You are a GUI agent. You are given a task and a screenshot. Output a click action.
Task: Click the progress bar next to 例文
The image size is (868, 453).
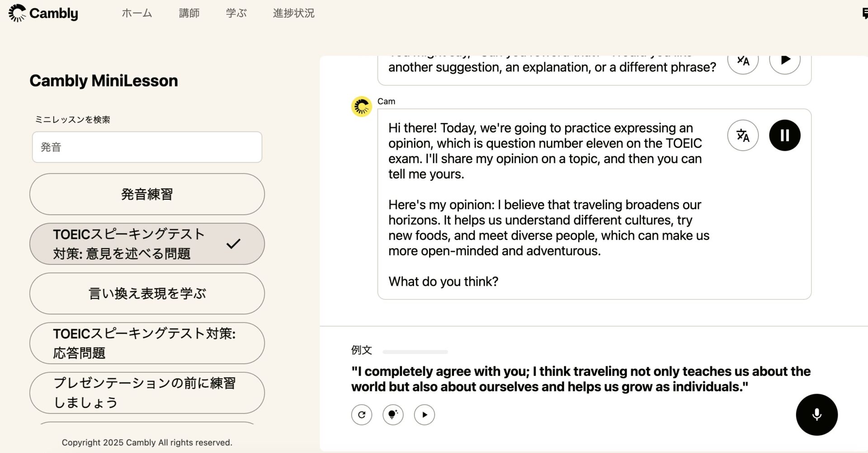[415, 350]
